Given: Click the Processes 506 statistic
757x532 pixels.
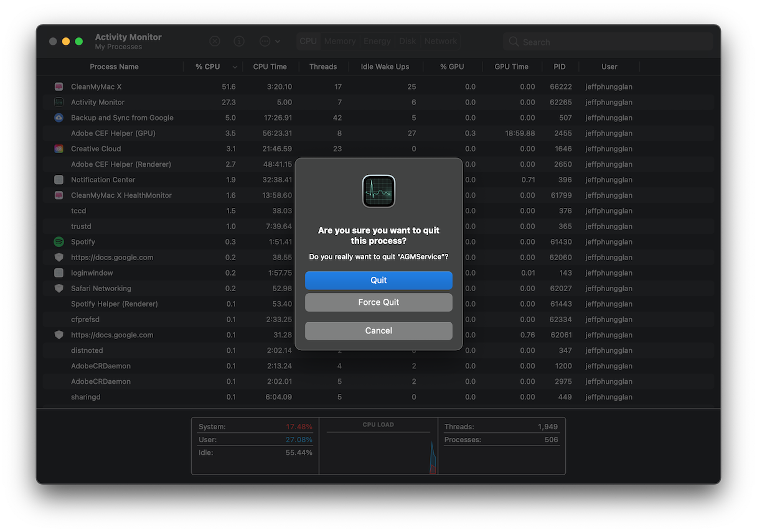Looking at the screenshot, I should [x=501, y=440].
